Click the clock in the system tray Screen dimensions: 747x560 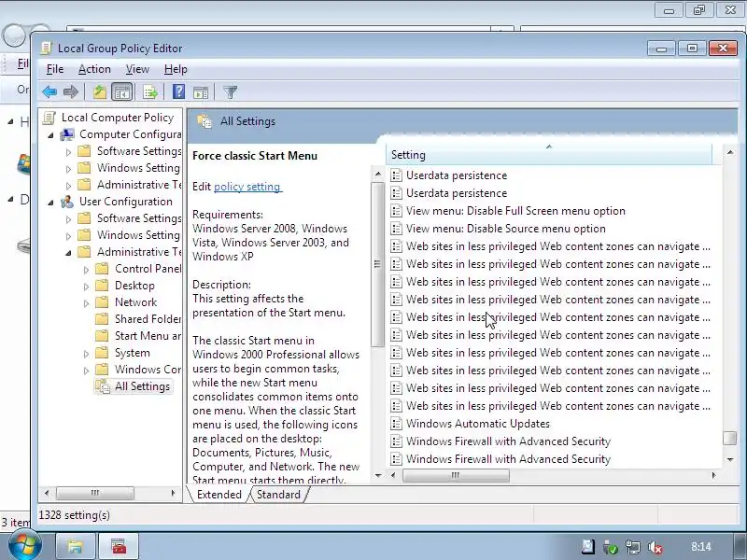coord(701,547)
